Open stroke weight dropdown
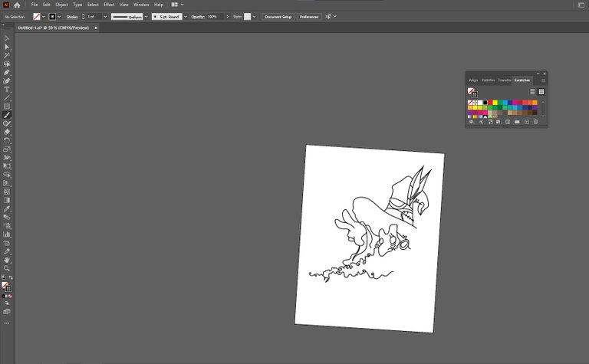Image resolution: width=589 pixels, height=364 pixels. [x=105, y=17]
